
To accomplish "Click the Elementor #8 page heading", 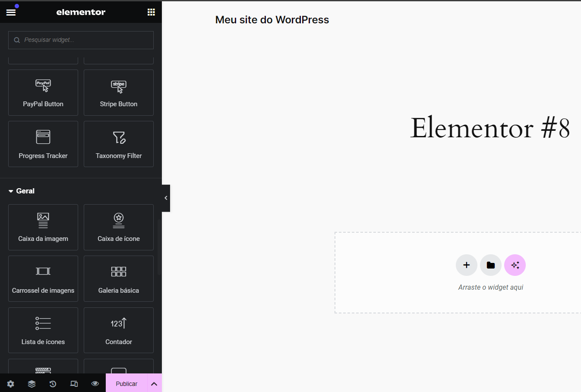I will pyautogui.click(x=490, y=128).
